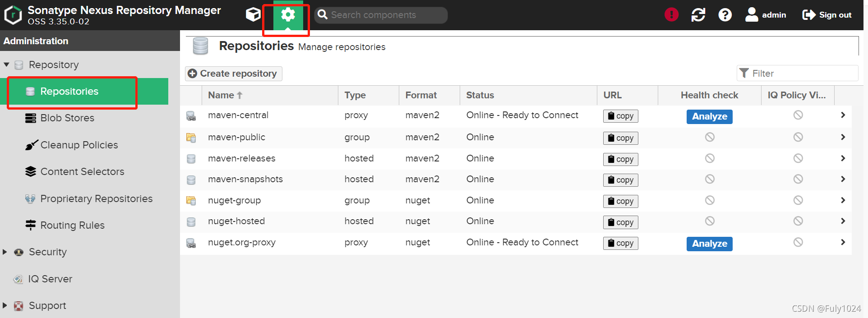The height and width of the screenshot is (318, 868).
Task: Copy the URL of maven-releases
Action: (620, 159)
